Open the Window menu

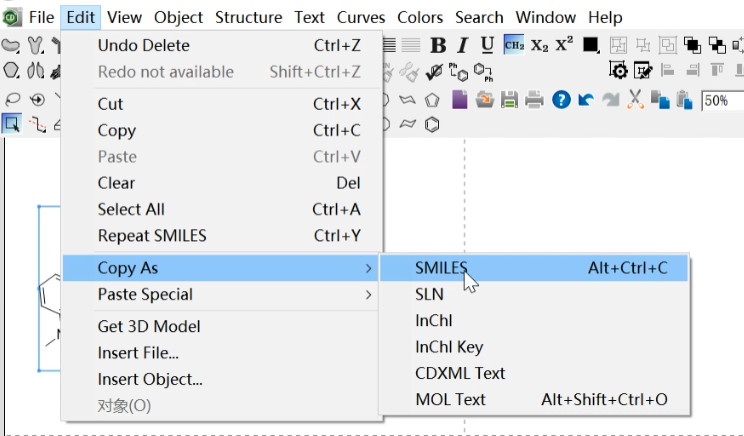[546, 18]
